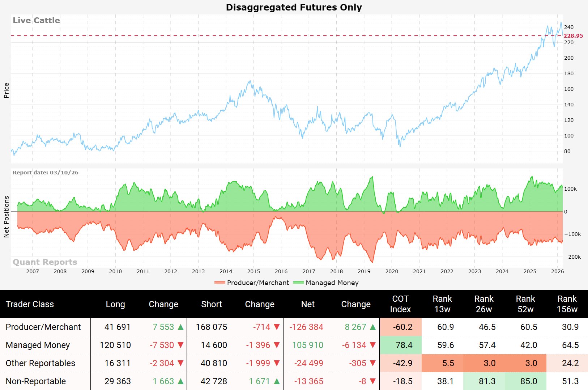Click the red down arrow beside -1 999
The image size is (588, 390).
coord(277,363)
